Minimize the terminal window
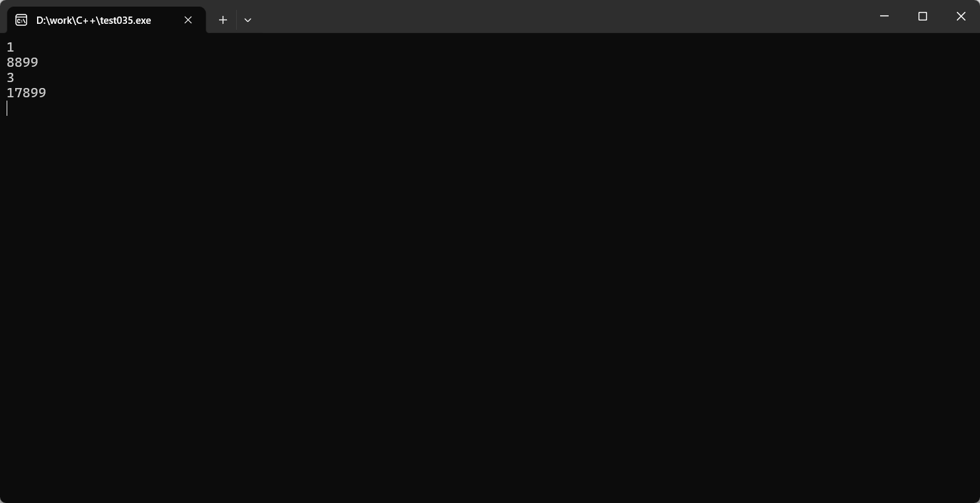980x503 pixels. click(x=884, y=16)
